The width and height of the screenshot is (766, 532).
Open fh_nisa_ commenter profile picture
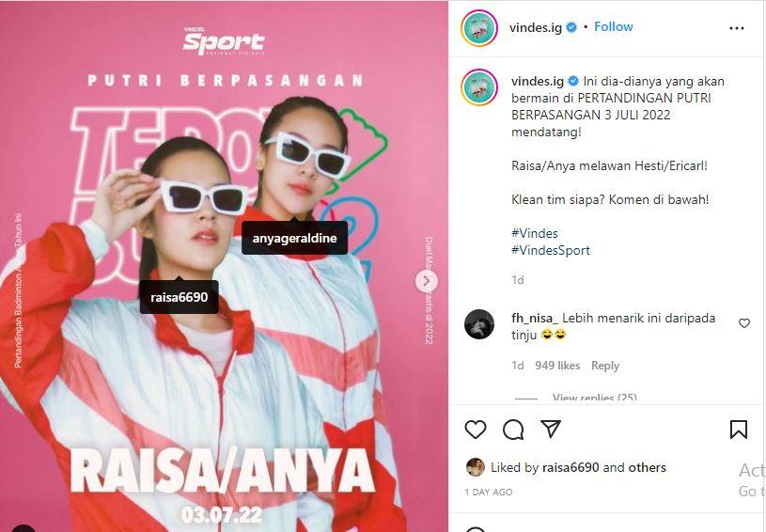478,324
